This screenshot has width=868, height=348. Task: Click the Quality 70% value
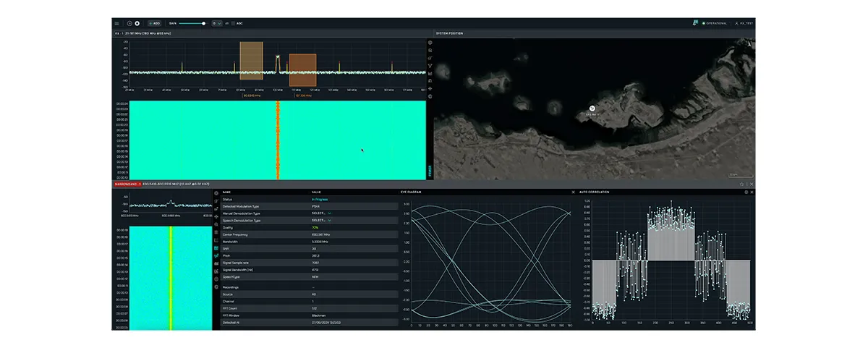tap(315, 227)
